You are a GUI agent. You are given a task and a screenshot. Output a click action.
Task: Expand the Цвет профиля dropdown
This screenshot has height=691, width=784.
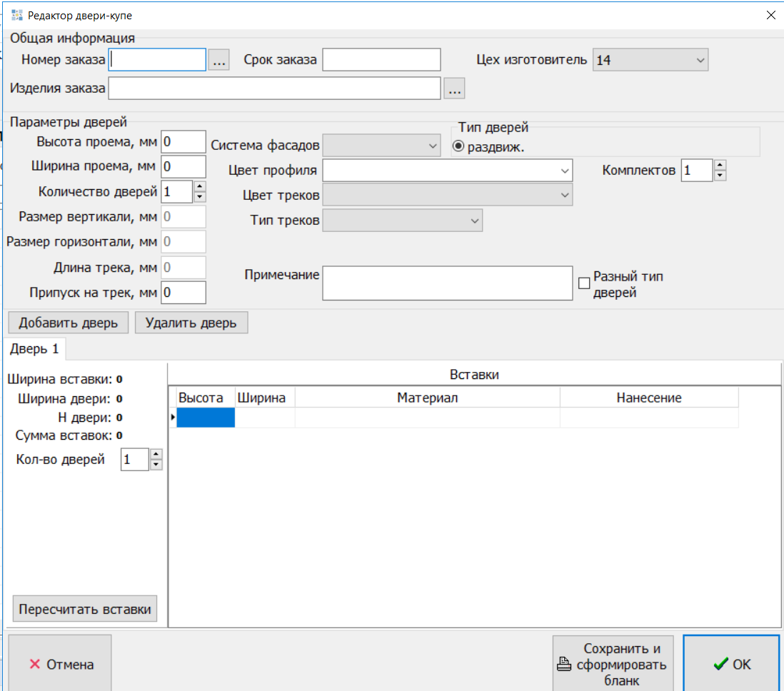565,171
